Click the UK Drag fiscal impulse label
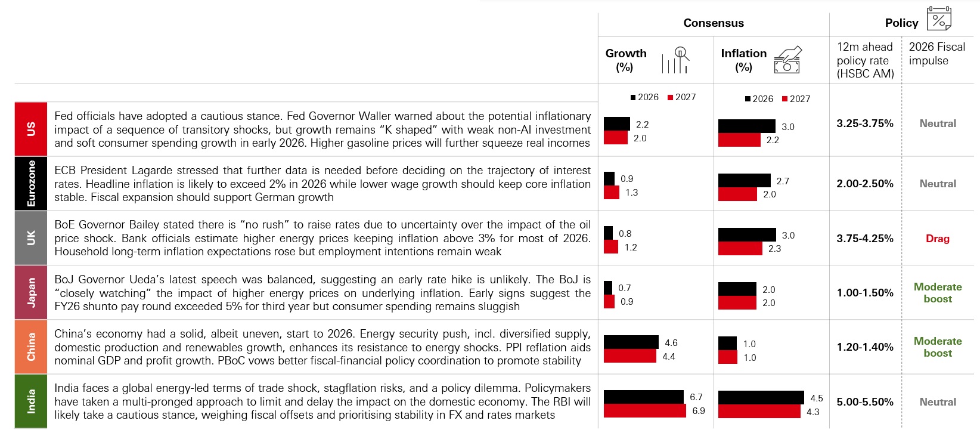980x436 pixels. click(938, 239)
